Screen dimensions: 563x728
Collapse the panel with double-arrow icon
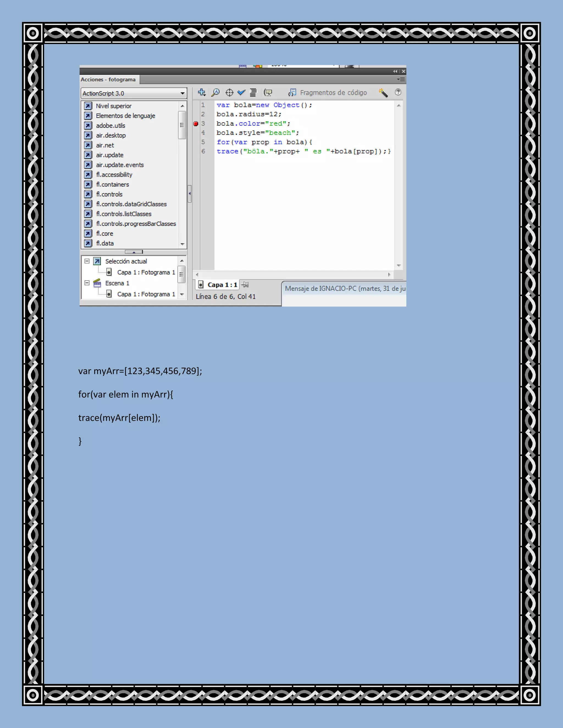pos(395,71)
